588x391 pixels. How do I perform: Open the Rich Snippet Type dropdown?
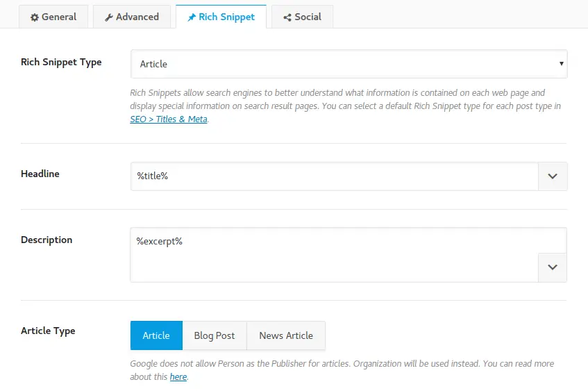348,64
